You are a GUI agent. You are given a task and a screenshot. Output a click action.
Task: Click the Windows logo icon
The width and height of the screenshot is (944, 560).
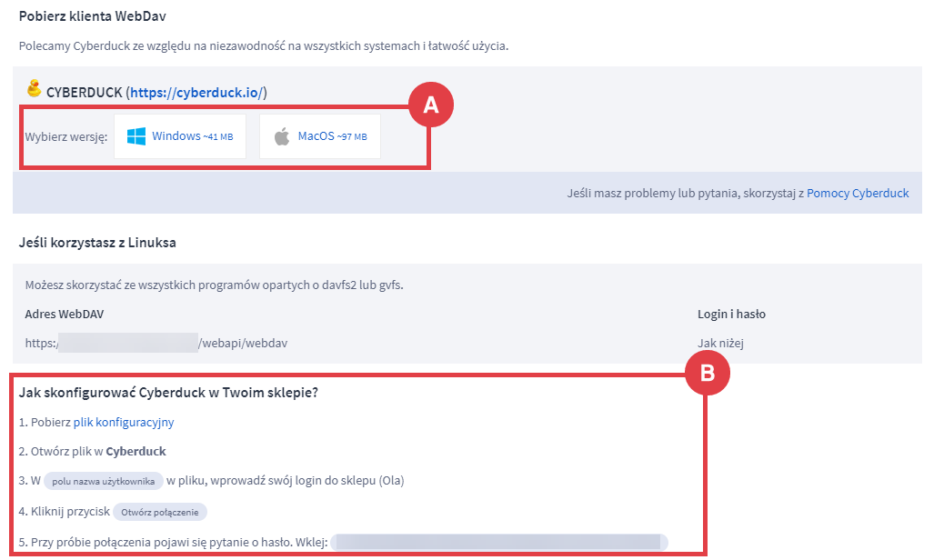pos(136,136)
